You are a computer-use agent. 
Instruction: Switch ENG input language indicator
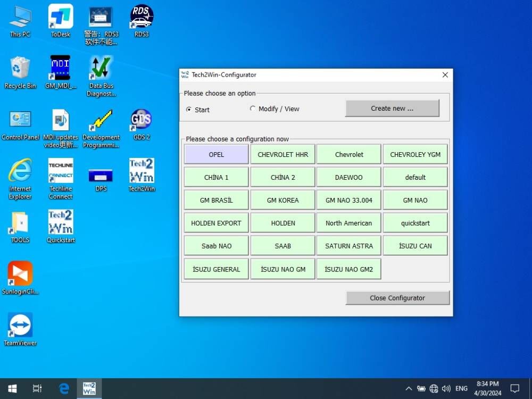[461, 388]
